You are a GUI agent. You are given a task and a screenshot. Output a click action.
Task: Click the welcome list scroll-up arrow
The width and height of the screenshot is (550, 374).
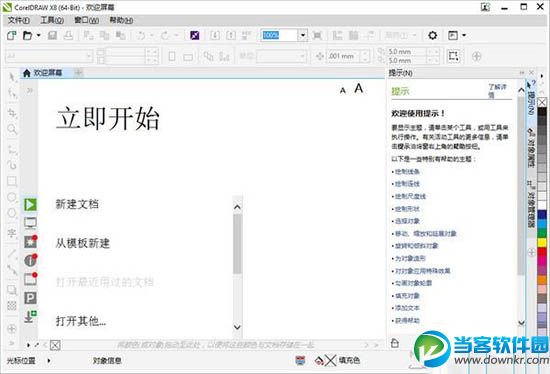pos(237,207)
